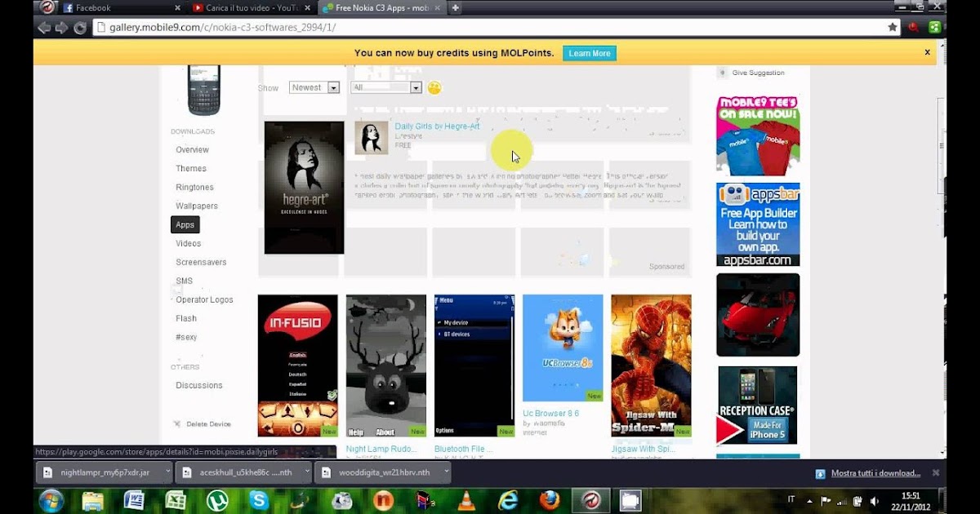
Task: Open Discussions in the sidebar
Action: pos(198,386)
